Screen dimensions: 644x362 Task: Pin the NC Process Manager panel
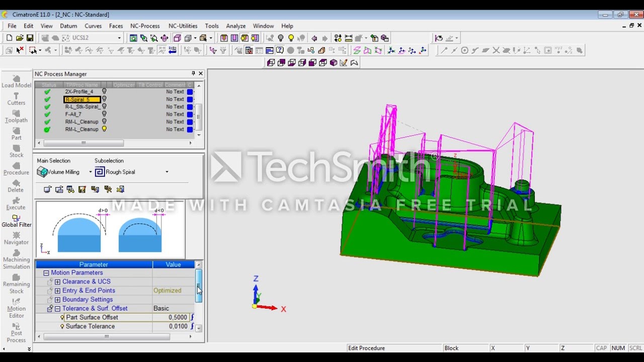click(193, 73)
